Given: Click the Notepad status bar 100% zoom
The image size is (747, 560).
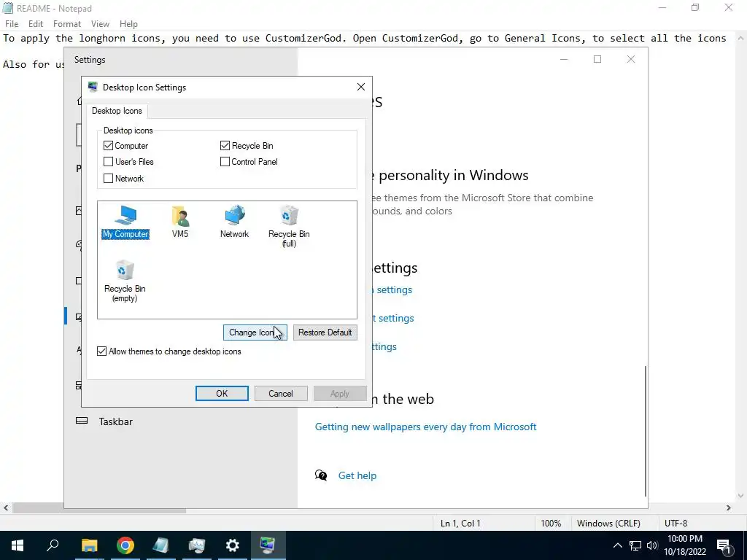Looking at the screenshot, I should click(x=551, y=524).
